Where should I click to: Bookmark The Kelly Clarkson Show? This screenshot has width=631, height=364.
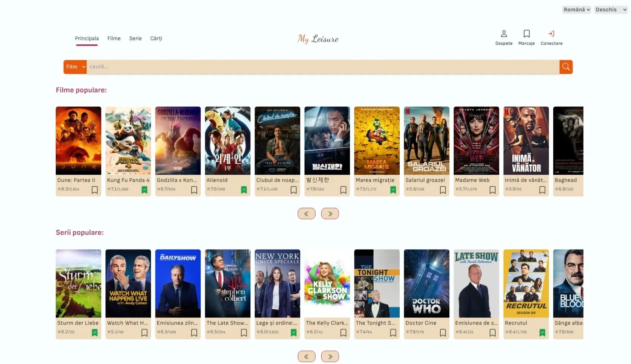(343, 333)
